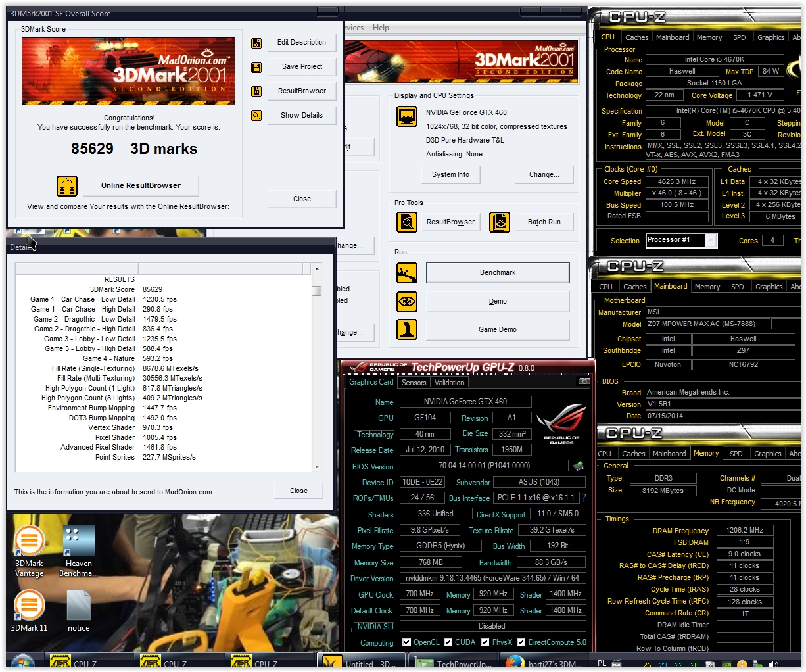Viewport: 806px width, 672px height.
Task: Click the BIOS Version field '70.04.14.00.01'
Action: (x=484, y=466)
